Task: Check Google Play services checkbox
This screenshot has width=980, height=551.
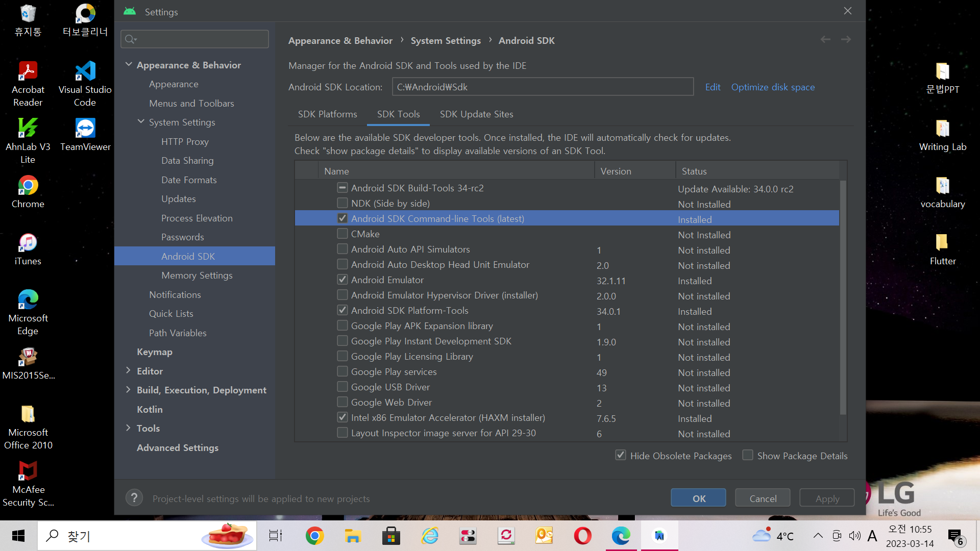Action: click(x=342, y=371)
